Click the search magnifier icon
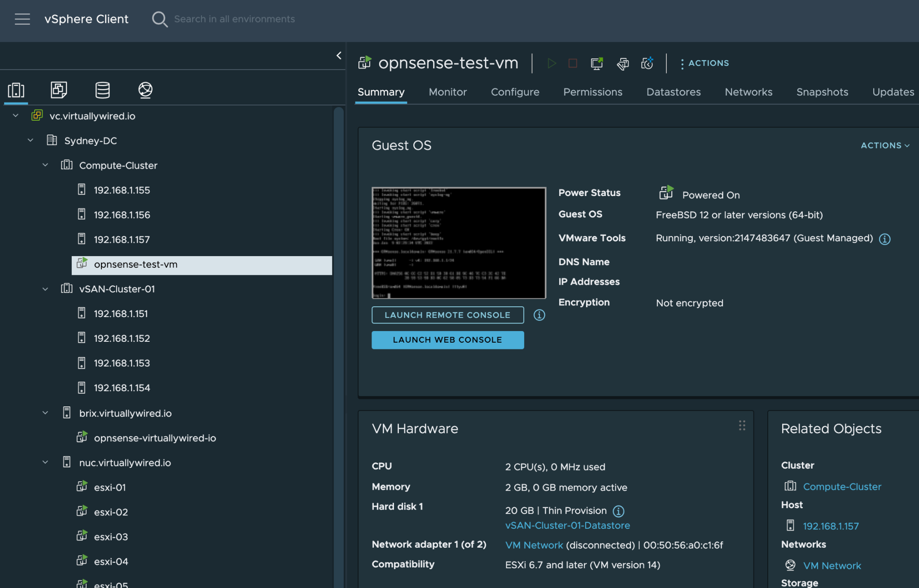Screen dimensions: 919x588 pyautogui.click(x=159, y=19)
